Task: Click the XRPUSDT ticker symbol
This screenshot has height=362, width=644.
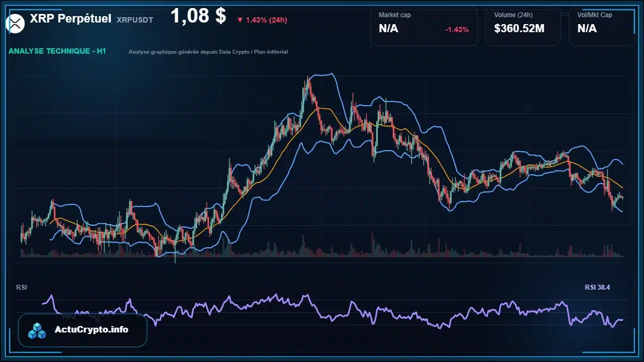Action: (x=135, y=19)
